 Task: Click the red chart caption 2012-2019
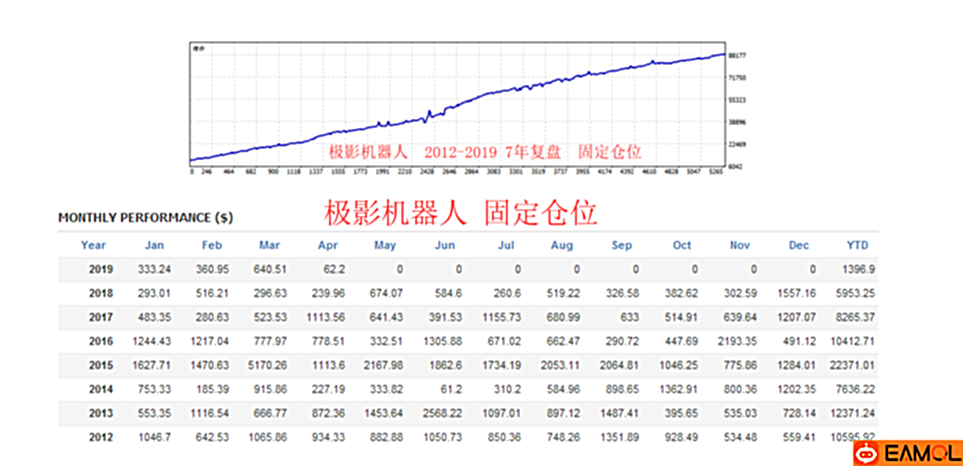461,153
